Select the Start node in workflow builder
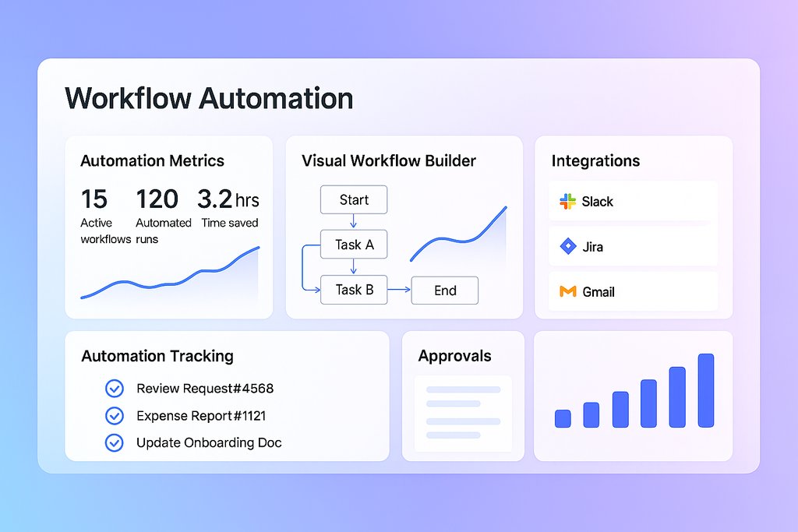This screenshot has width=798, height=532. pos(354,200)
